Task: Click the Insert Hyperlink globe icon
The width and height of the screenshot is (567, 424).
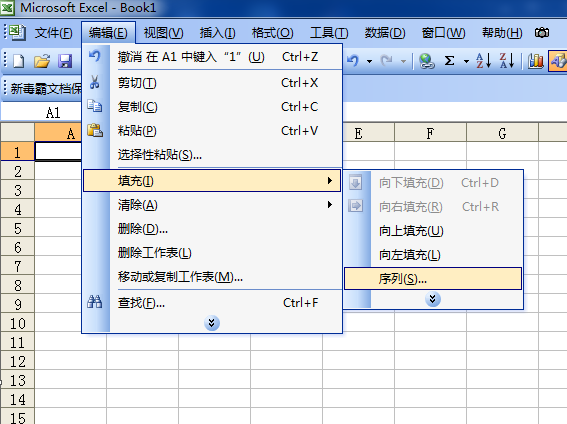Action: point(427,61)
